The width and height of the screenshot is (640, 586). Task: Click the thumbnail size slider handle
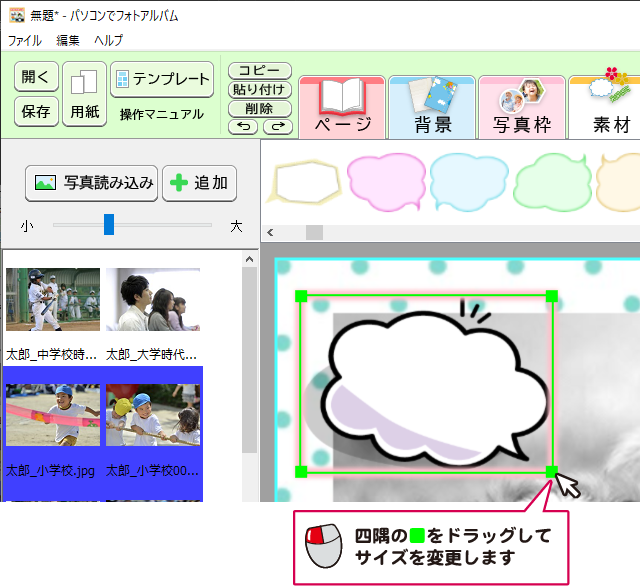point(109,224)
